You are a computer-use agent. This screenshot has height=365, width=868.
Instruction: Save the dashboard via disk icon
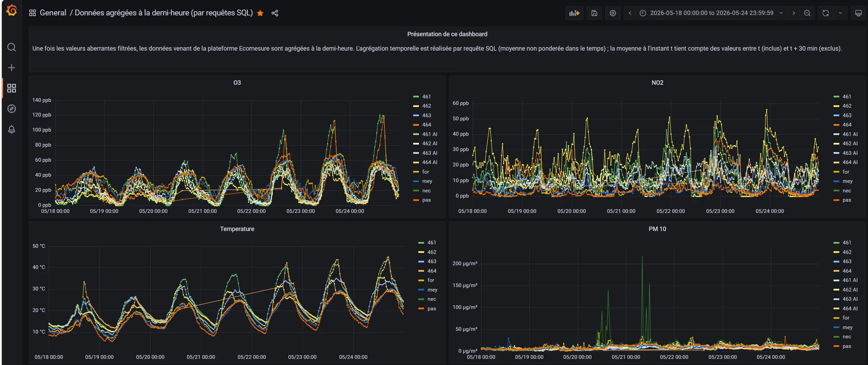tap(594, 13)
